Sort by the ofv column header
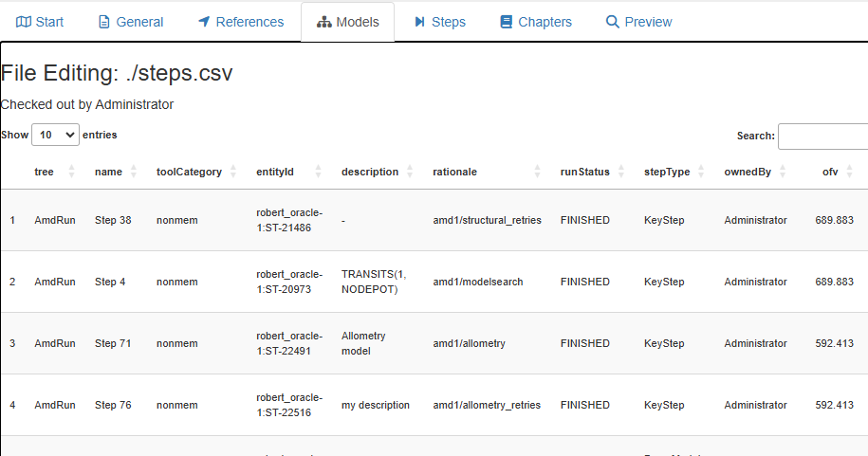868x456 pixels. tap(830, 172)
